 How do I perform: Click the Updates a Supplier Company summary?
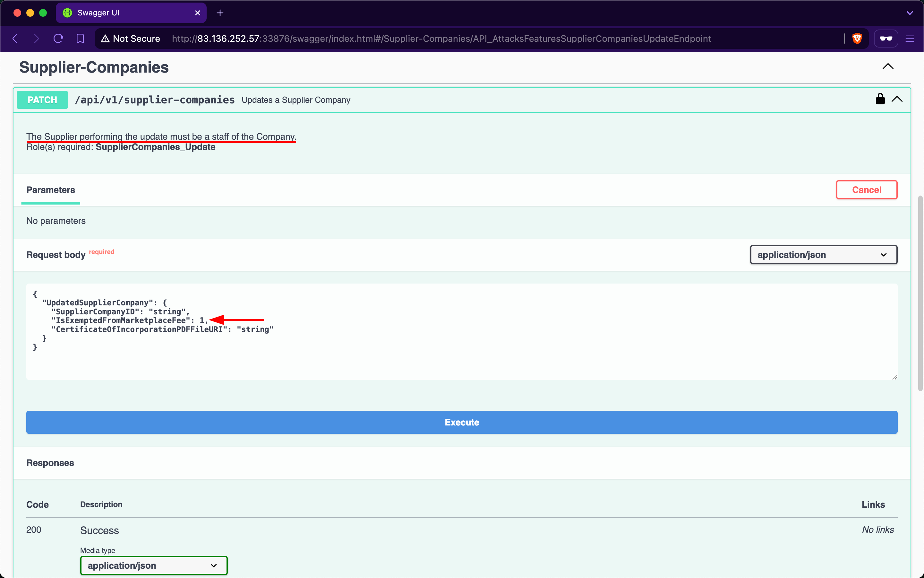click(x=296, y=100)
